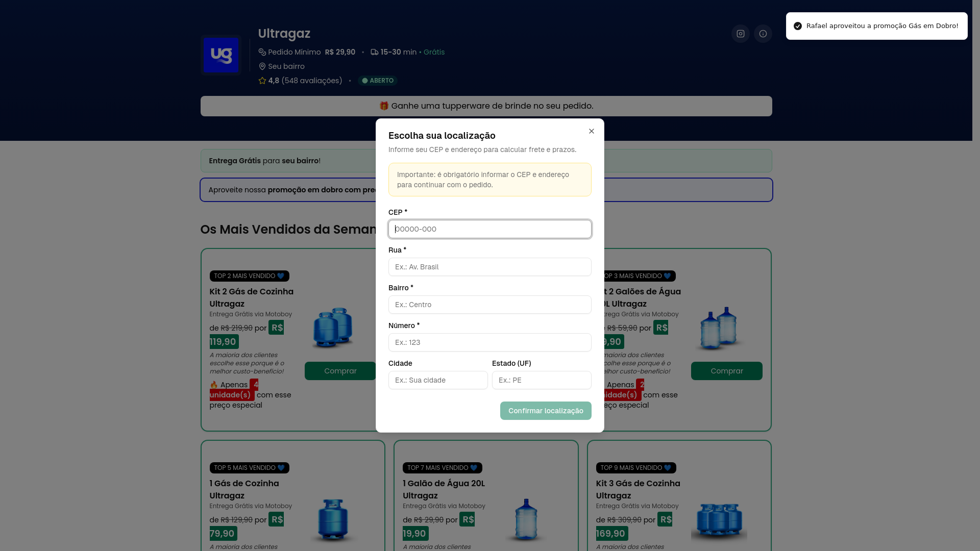Focus the CEP input field
The width and height of the screenshot is (980, 551).
point(489,229)
